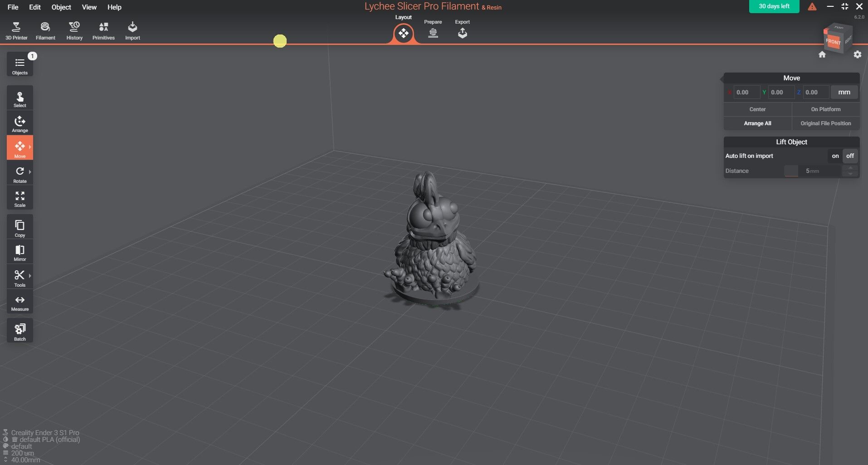868x465 pixels.
Task: Turn on Auto lift on import
Action: (836, 156)
